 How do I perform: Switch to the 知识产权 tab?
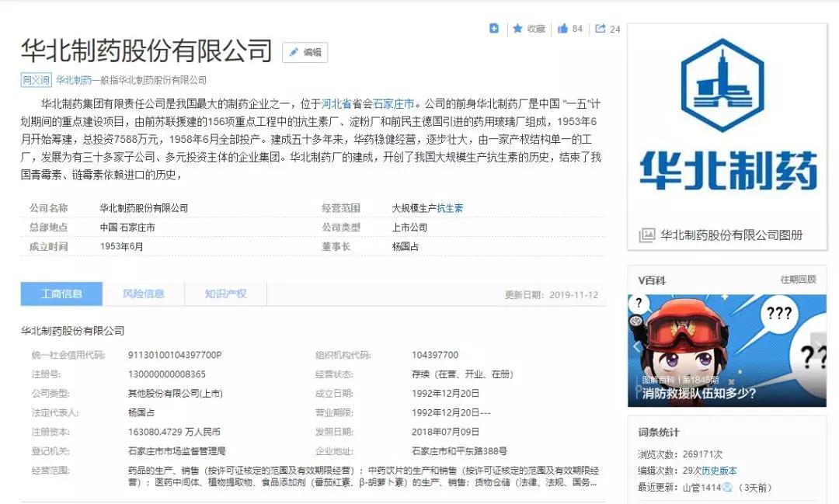click(x=225, y=294)
